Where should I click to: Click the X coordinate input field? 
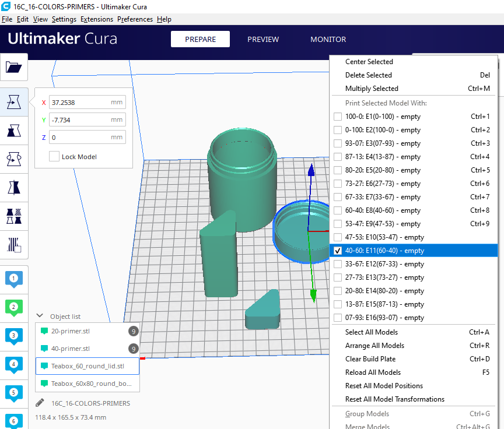tap(87, 102)
